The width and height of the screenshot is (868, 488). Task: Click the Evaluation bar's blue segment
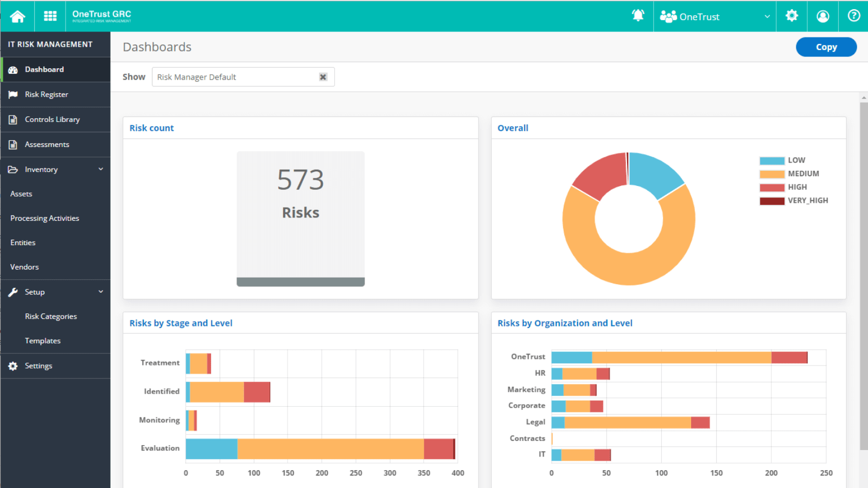(212, 449)
